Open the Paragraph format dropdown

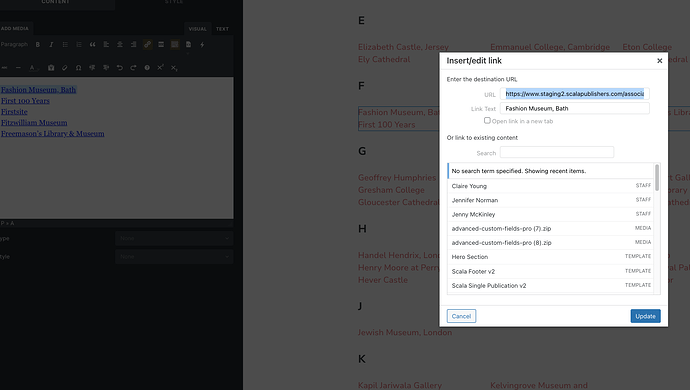14,44
